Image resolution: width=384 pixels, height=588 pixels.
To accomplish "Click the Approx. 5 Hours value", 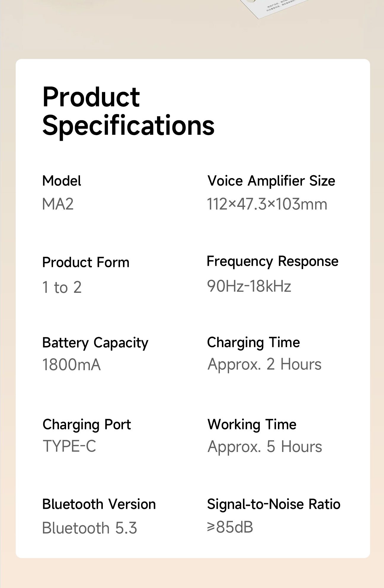I will [265, 447].
